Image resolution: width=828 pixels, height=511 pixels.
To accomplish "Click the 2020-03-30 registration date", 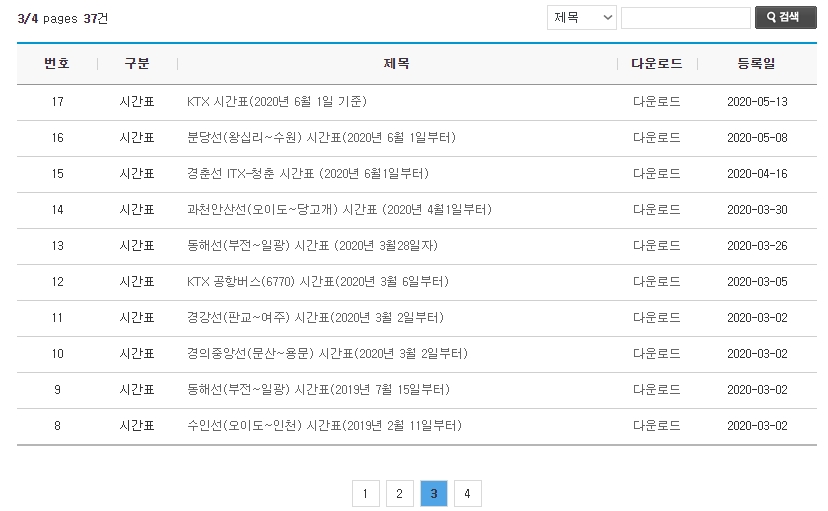I will click(757, 210).
